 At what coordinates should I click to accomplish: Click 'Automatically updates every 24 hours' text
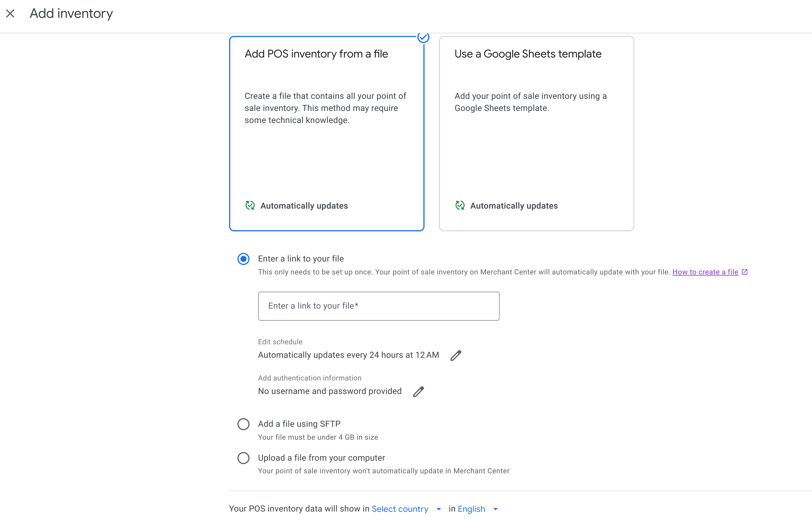click(348, 355)
